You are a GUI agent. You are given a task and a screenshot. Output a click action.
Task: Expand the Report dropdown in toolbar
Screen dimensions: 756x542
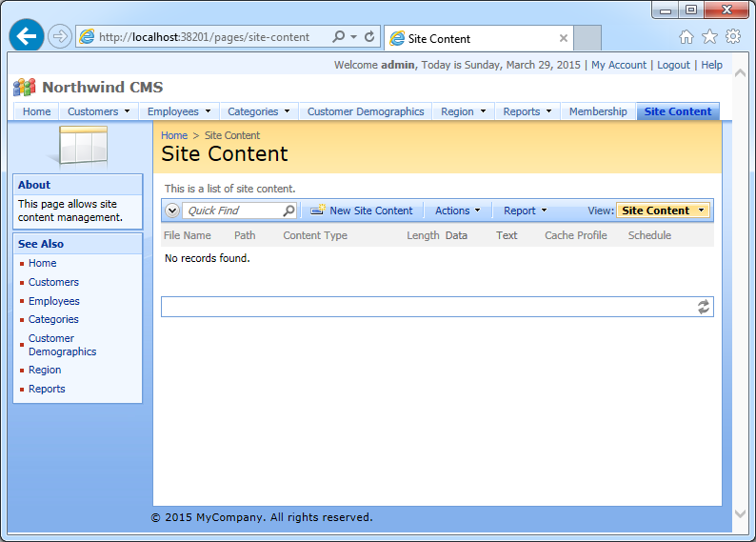coord(525,211)
